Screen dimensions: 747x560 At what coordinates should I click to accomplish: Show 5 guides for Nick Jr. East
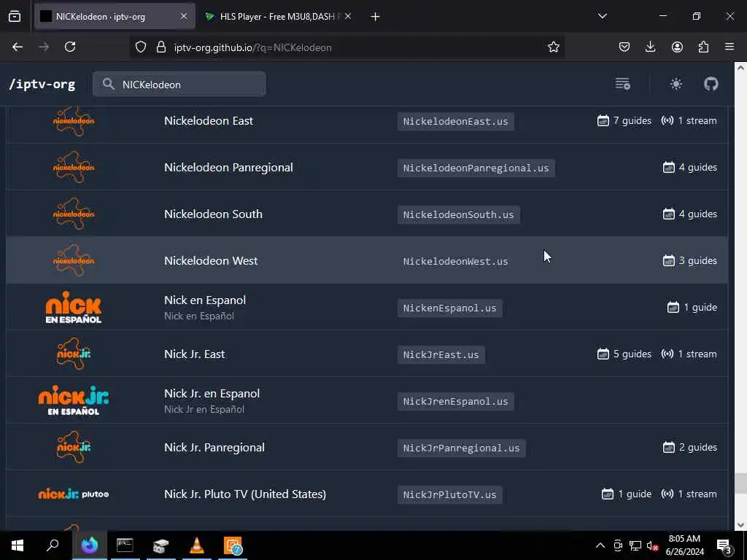tap(624, 354)
